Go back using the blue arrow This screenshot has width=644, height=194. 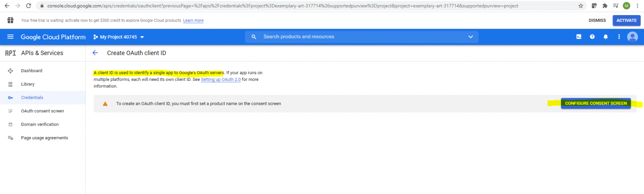pyautogui.click(x=95, y=53)
